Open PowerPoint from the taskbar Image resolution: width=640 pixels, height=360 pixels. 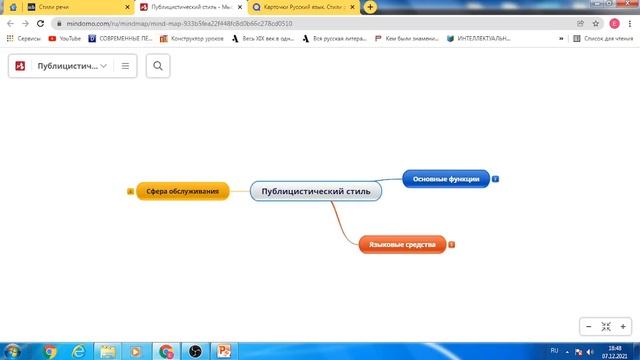[224, 351]
